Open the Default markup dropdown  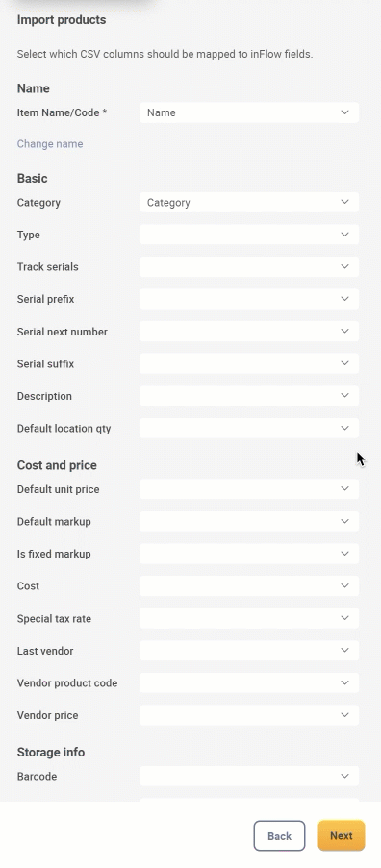pyautogui.click(x=249, y=521)
